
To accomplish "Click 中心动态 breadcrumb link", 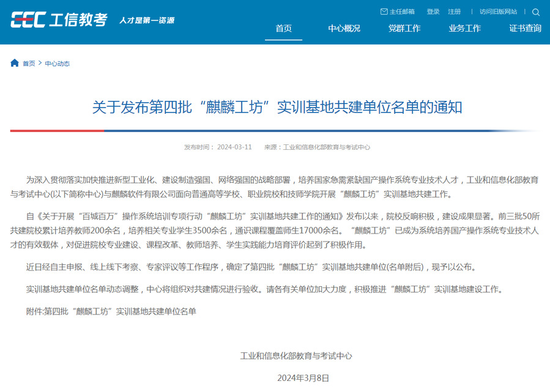I will (58, 64).
